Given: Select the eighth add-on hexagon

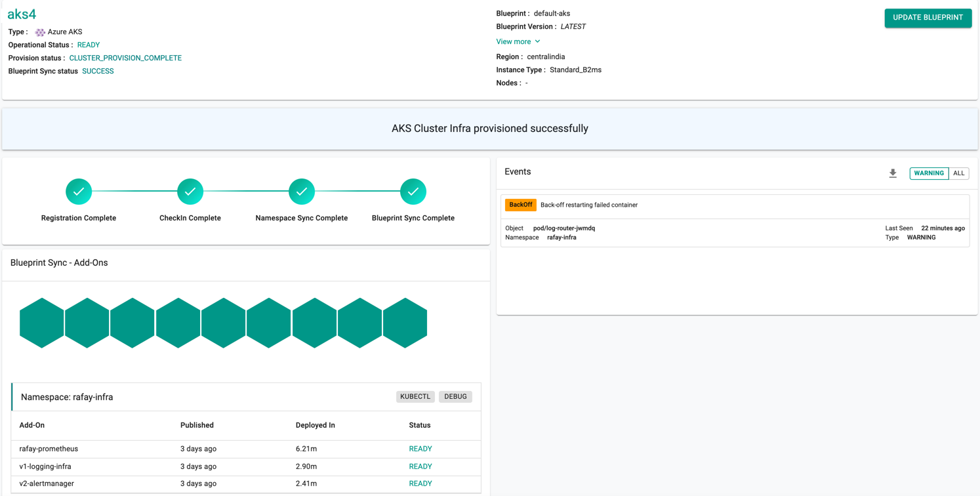Looking at the screenshot, I should (x=360, y=323).
